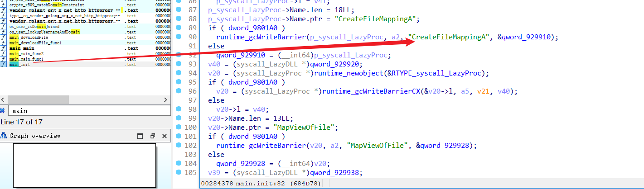
Task: Click the Graph overview thumbnail box
Action: click(84, 165)
